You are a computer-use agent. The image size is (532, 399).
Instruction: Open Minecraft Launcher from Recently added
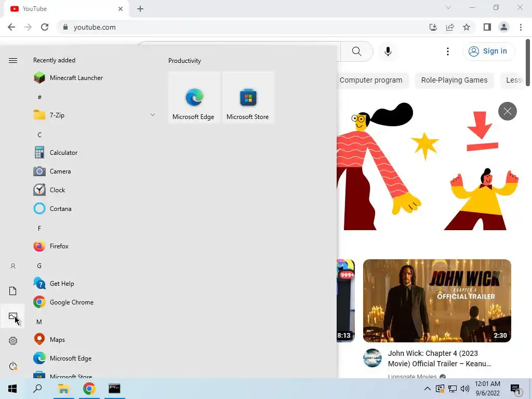coord(95,78)
